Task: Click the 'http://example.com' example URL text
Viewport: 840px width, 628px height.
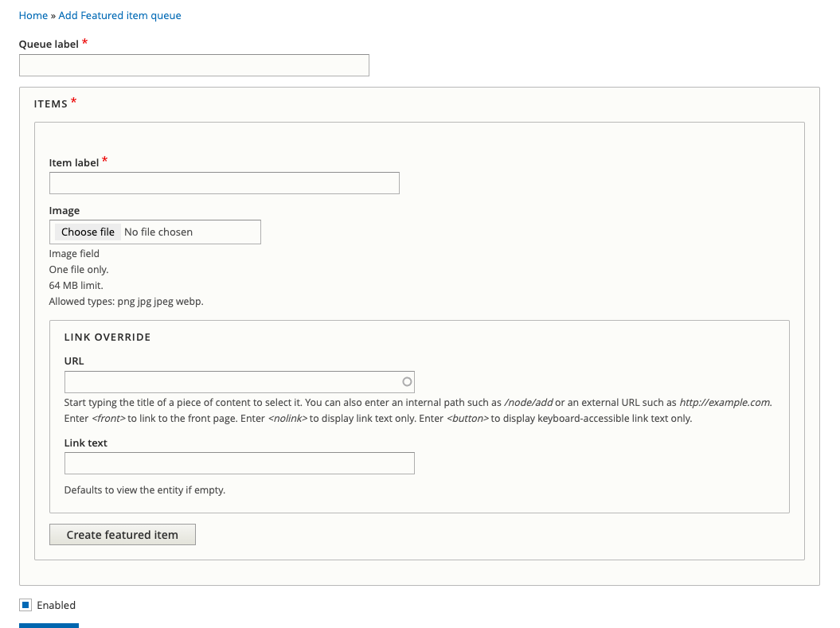Action: (x=725, y=403)
